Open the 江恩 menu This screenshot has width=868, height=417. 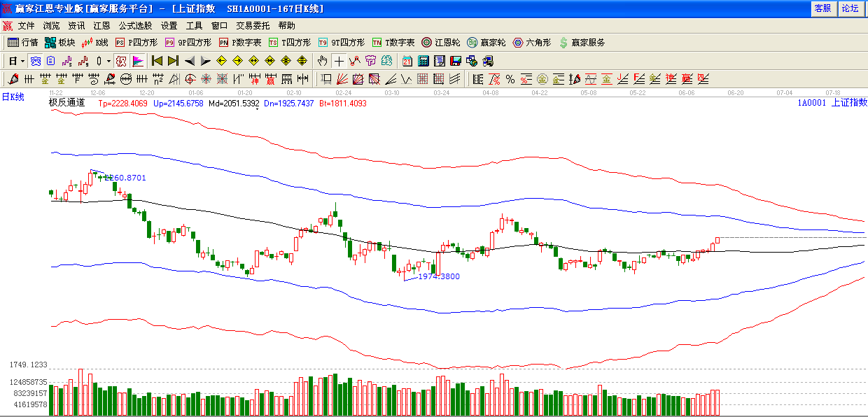coord(101,26)
